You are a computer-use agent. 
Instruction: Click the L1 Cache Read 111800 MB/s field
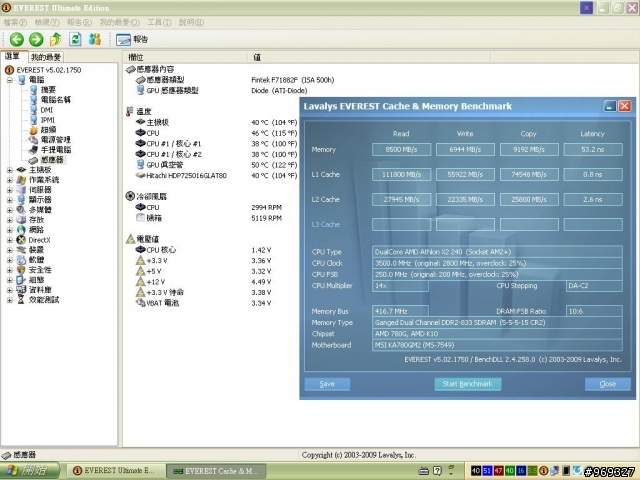tap(402, 174)
